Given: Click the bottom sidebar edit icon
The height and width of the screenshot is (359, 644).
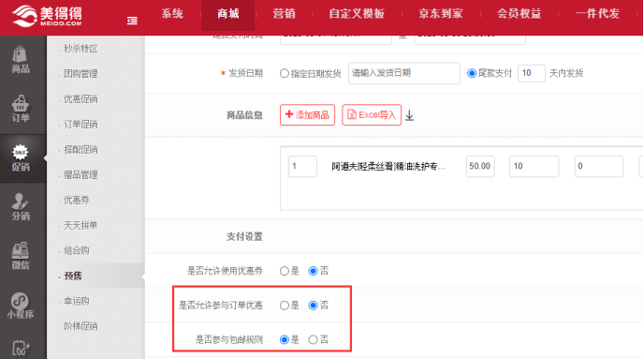Looking at the screenshot, I should click(21, 349).
